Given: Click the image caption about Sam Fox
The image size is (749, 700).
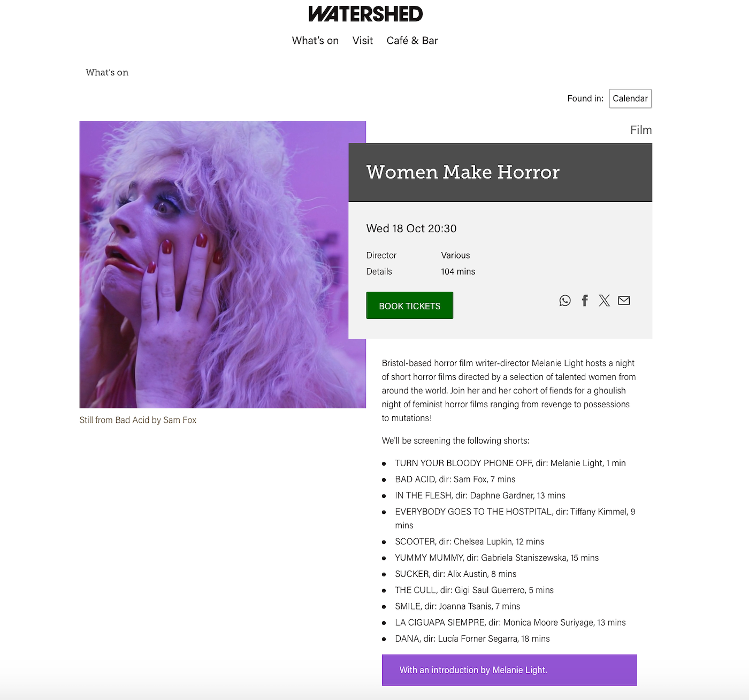Looking at the screenshot, I should point(138,420).
